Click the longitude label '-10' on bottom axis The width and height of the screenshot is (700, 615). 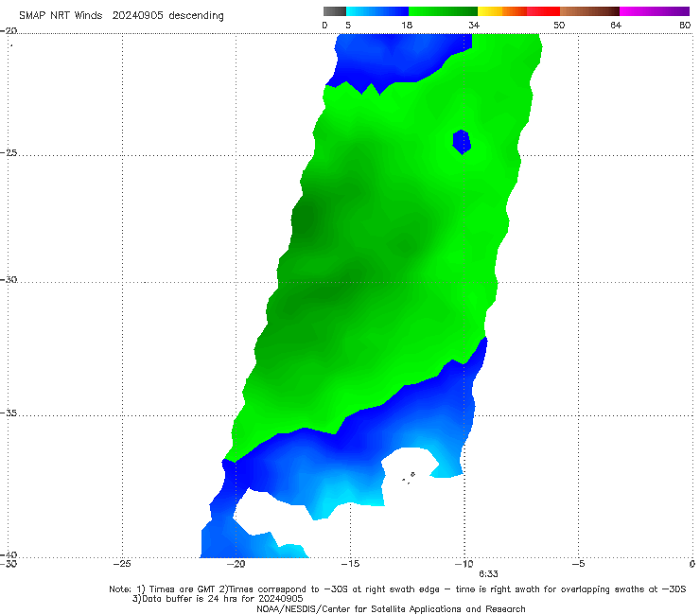464,564
